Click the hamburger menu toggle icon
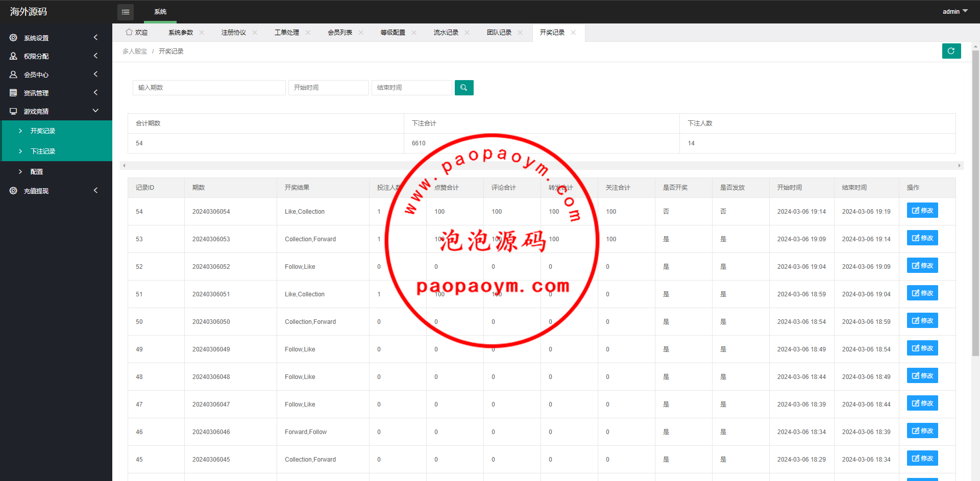This screenshot has height=481, width=980. (126, 12)
